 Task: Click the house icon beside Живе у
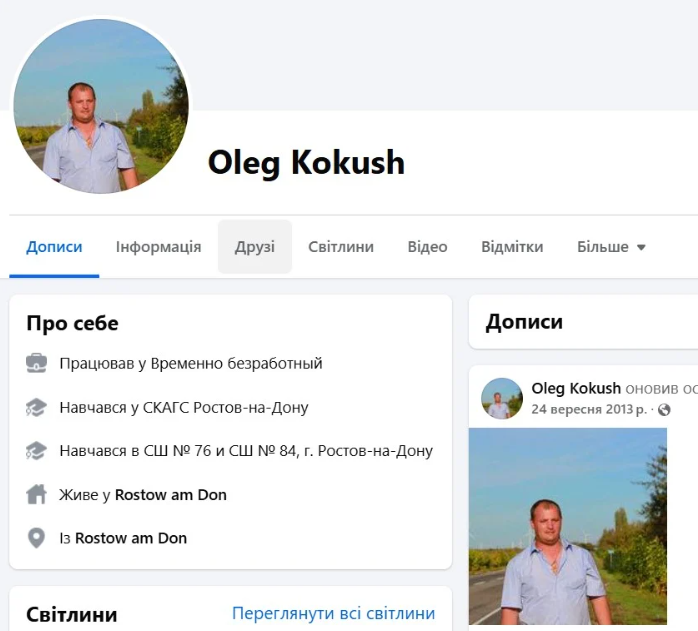coord(36,494)
